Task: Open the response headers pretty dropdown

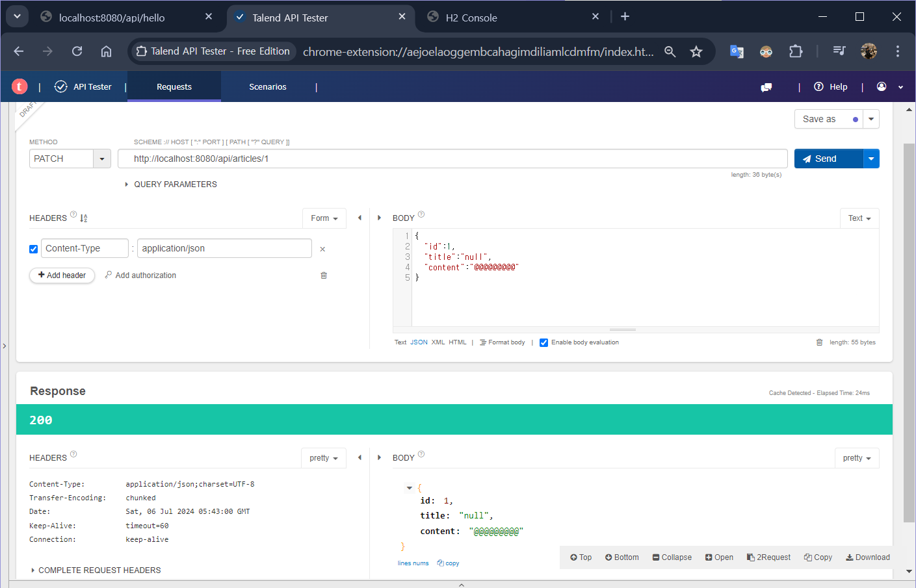Action: click(x=324, y=458)
